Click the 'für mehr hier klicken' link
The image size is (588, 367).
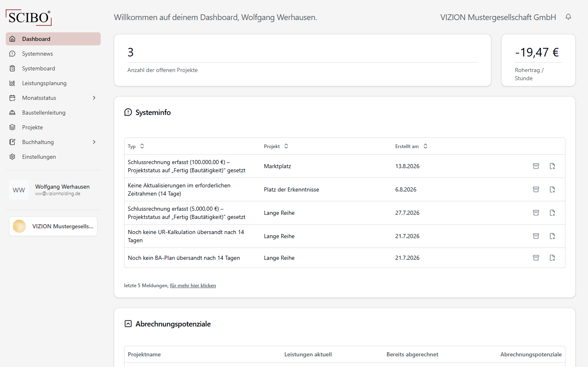point(193,286)
